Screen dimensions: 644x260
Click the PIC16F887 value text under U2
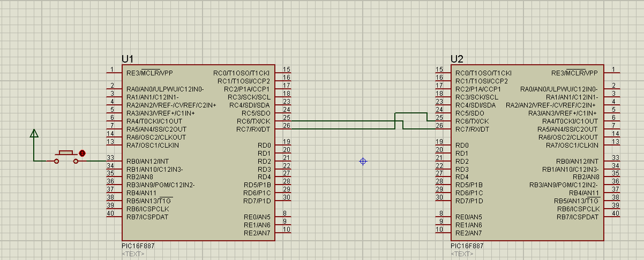pyautogui.click(x=467, y=246)
